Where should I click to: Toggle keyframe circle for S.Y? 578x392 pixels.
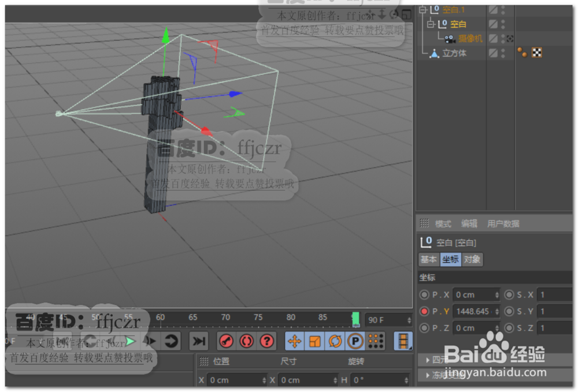click(x=509, y=311)
